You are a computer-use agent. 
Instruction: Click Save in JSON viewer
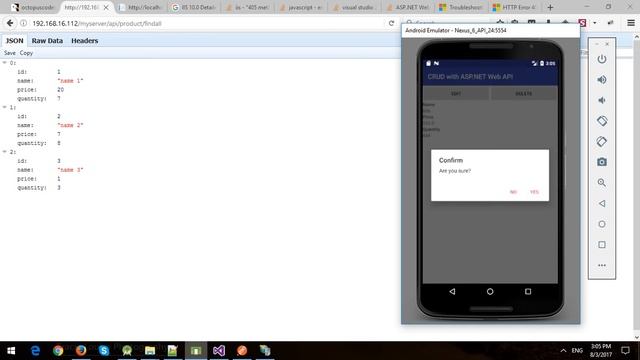(x=10, y=53)
